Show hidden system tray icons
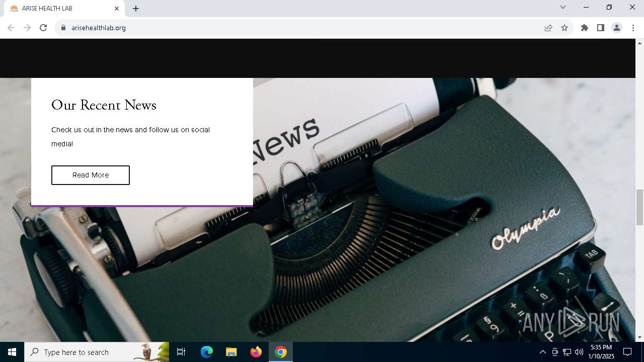This screenshot has width=644, height=362. click(542, 352)
